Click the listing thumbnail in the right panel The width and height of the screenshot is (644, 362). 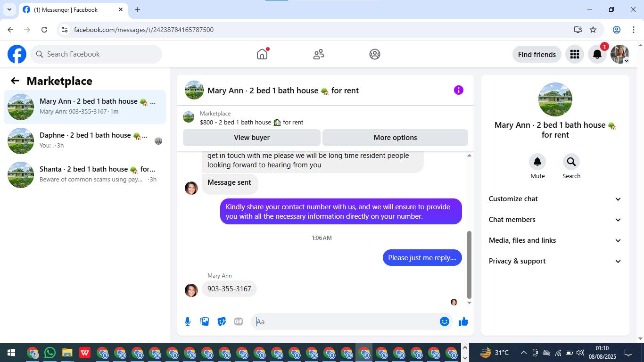click(555, 99)
